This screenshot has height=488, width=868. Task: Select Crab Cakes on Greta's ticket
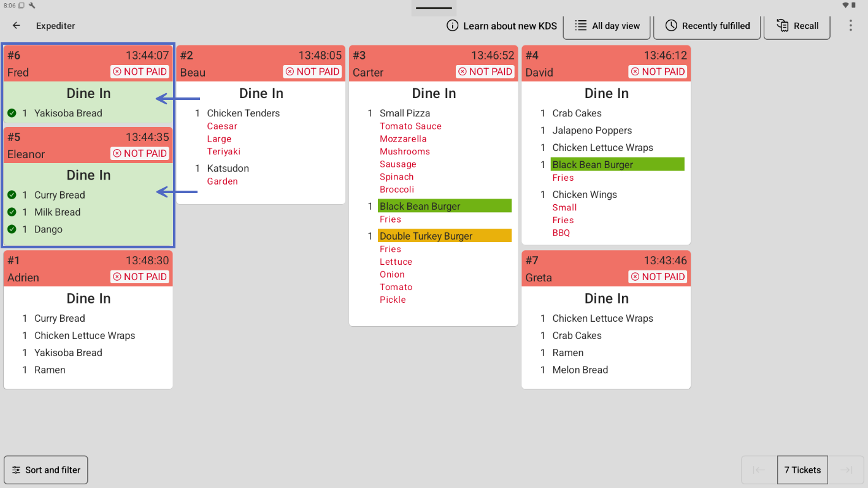tap(577, 336)
